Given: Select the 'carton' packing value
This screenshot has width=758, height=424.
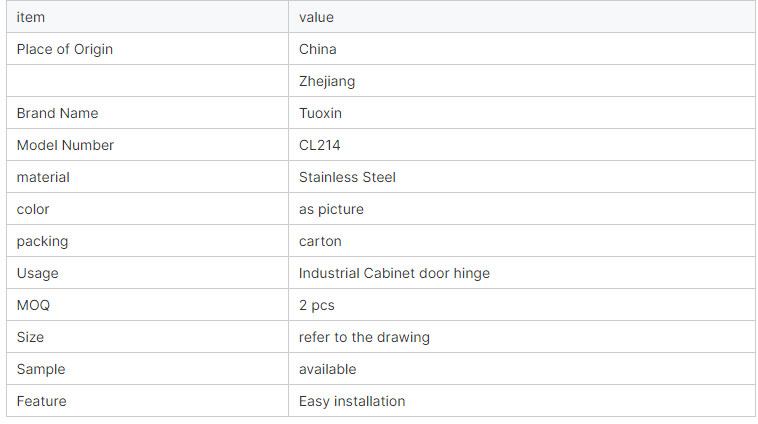Looking at the screenshot, I should [320, 241].
